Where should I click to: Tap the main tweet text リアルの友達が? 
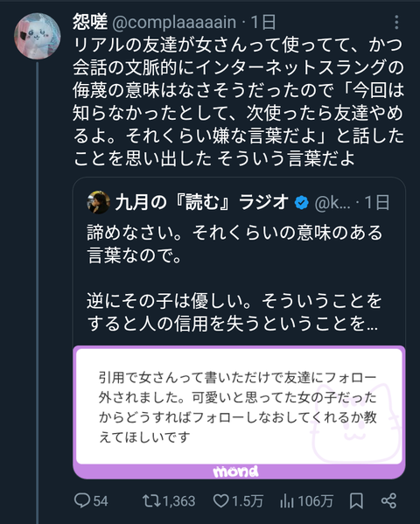(x=238, y=101)
